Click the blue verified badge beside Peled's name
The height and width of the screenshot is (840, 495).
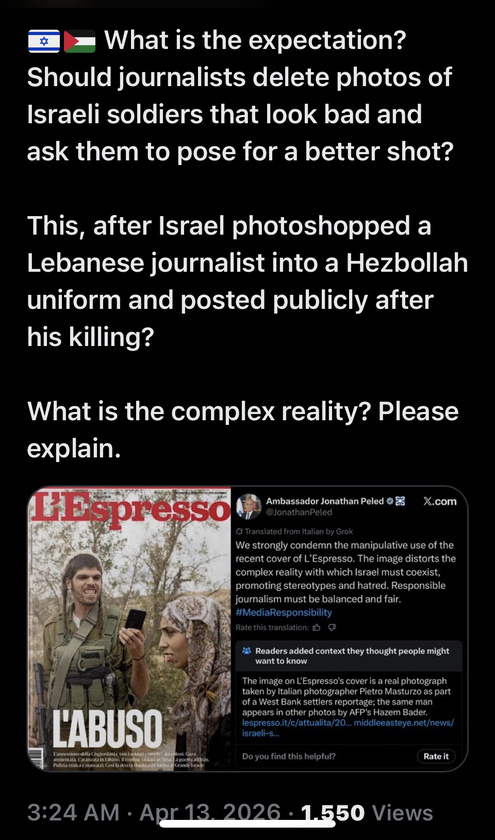point(391,501)
